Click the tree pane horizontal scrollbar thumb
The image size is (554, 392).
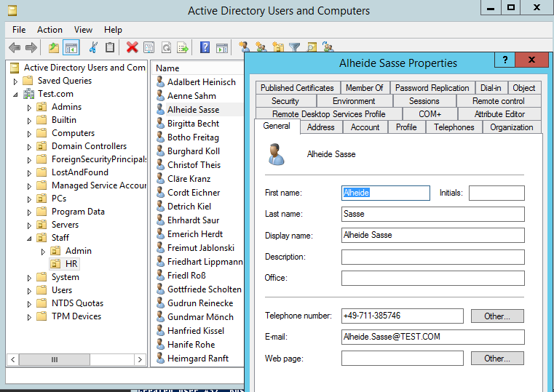pos(55,359)
